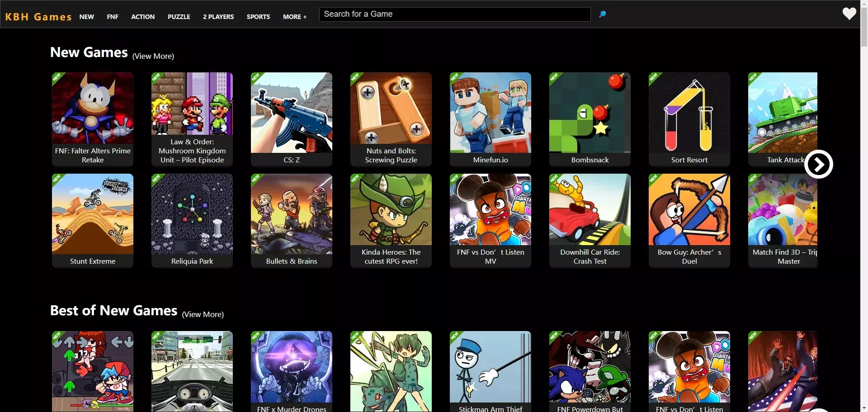
Task: Open FNF: Falter Alters Prime Retake game
Action: pos(93,119)
